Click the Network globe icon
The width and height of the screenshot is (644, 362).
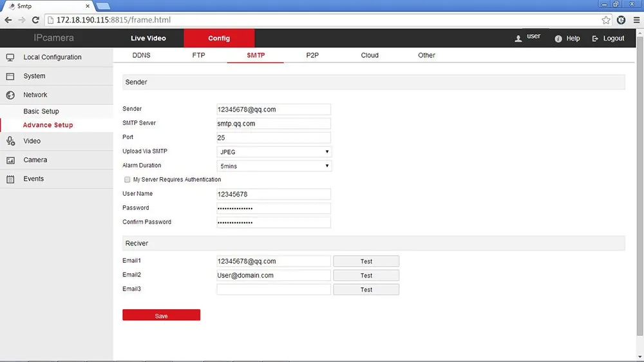(10, 95)
